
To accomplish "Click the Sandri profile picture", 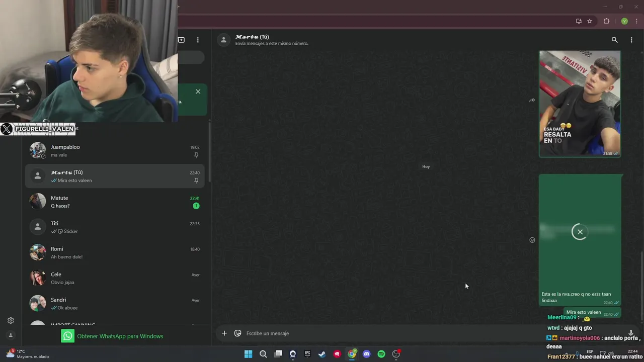I will coord(38,303).
